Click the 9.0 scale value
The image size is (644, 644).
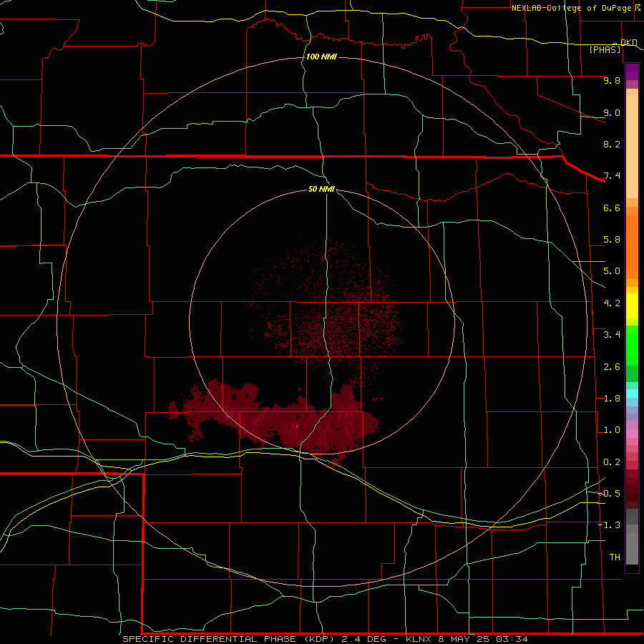click(x=612, y=112)
